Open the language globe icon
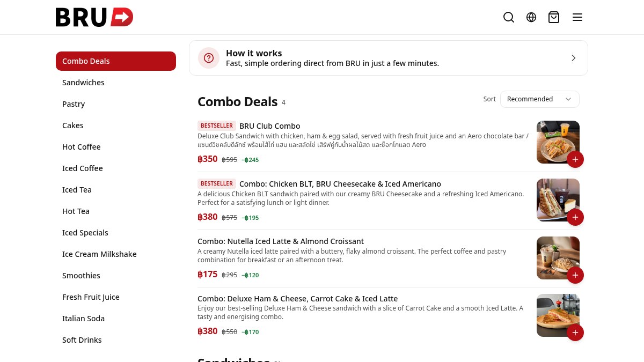 [531, 17]
